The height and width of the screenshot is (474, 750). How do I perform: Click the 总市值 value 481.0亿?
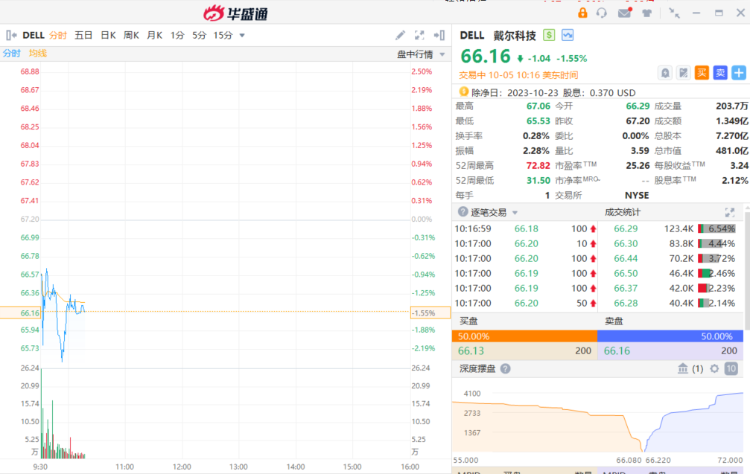pyautogui.click(x=732, y=151)
